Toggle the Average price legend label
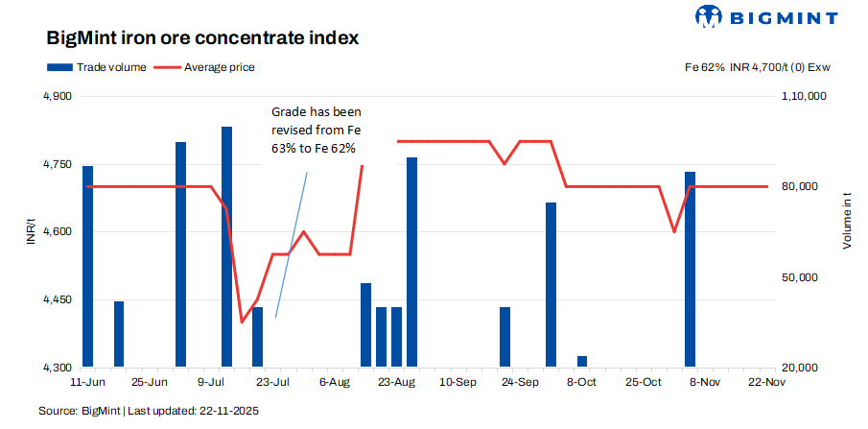 [x=219, y=67]
